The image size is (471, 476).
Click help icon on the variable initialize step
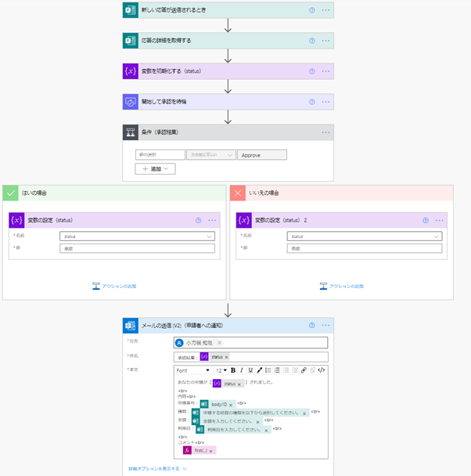coord(311,71)
